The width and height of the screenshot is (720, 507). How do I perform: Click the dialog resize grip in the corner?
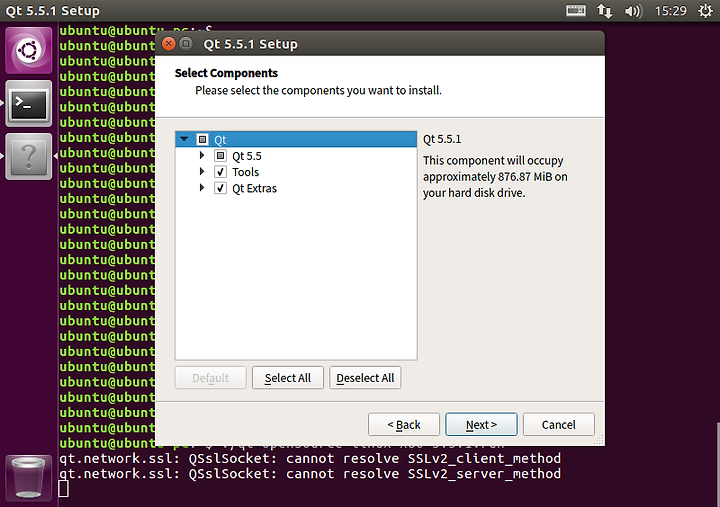coord(599,440)
